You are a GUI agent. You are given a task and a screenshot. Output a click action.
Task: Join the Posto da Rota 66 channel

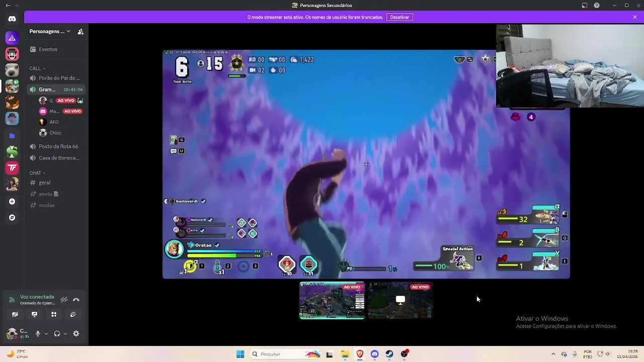(56, 146)
